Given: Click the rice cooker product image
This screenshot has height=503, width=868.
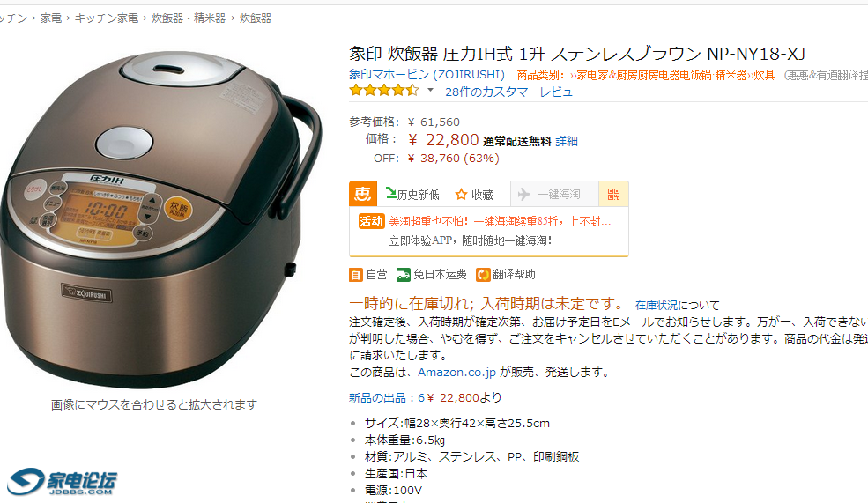Looking at the screenshot, I should tap(160, 218).
